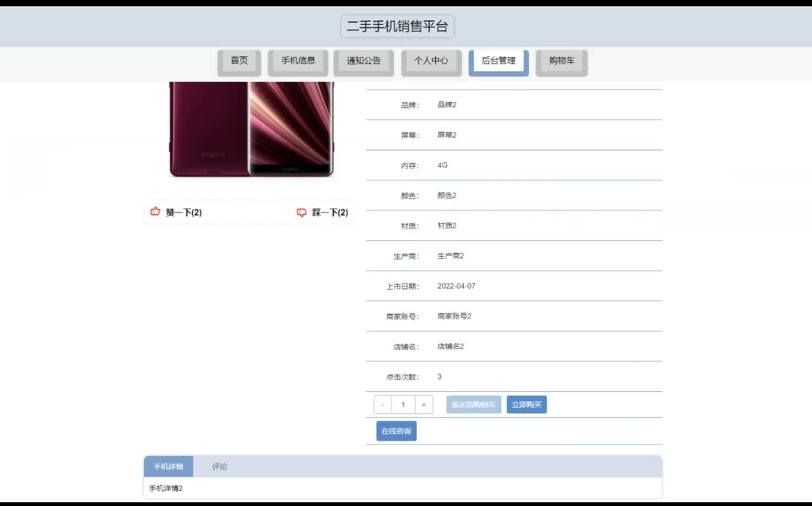Click the 手机详情2 description text

click(x=166, y=488)
